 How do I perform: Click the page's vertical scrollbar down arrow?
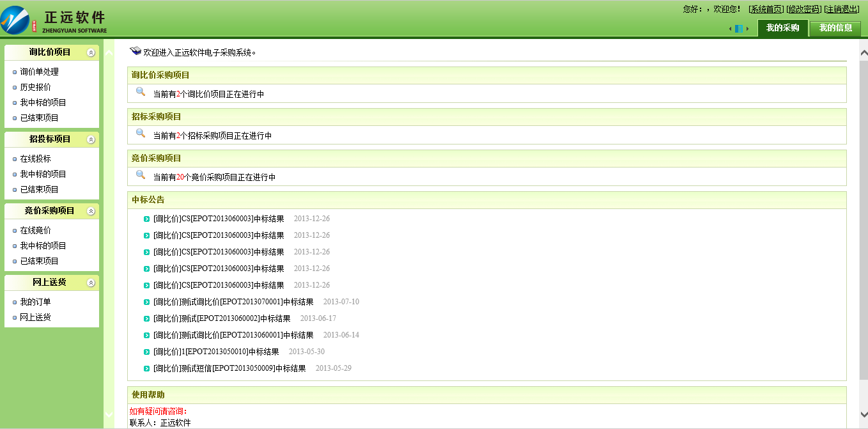pos(863,414)
